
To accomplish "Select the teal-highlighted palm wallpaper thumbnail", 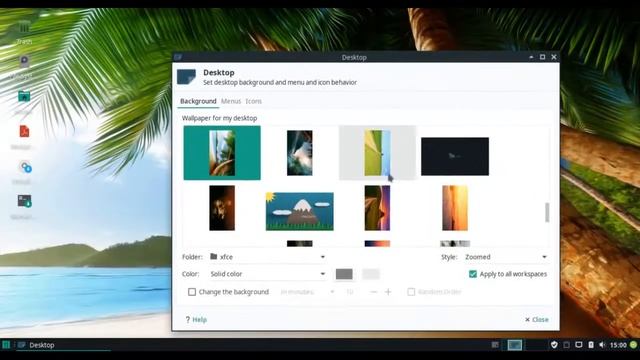I will tap(222, 153).
